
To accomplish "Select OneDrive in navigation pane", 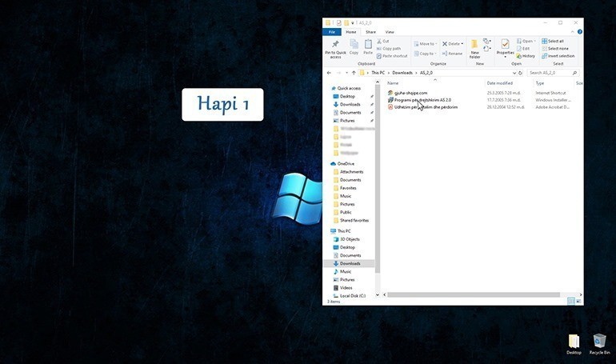I will click(342, 163).
